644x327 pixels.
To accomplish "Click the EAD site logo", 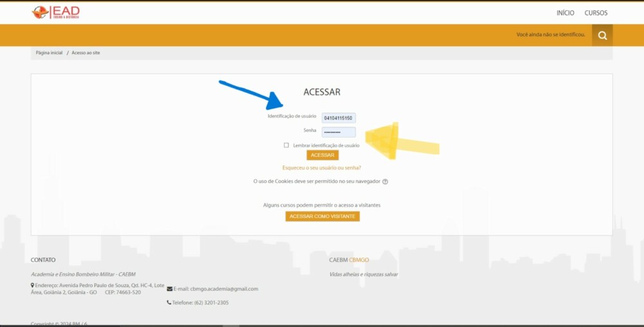I will 56,12.
